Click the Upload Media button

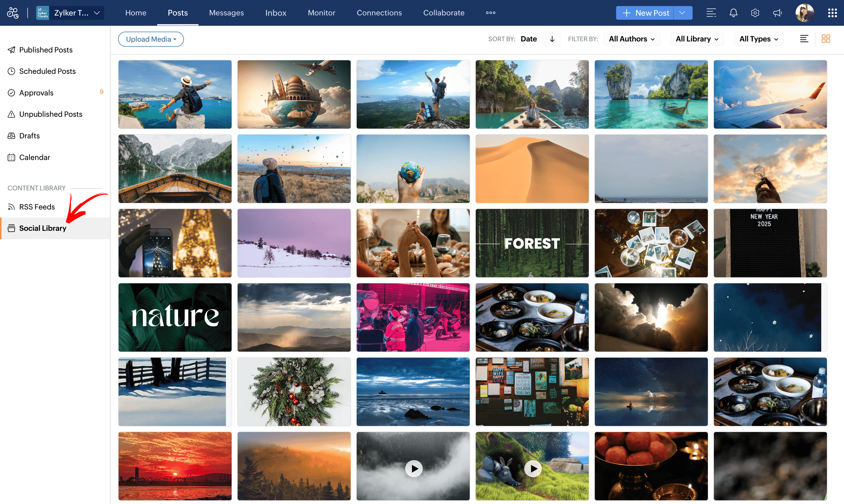click(151, 39)
